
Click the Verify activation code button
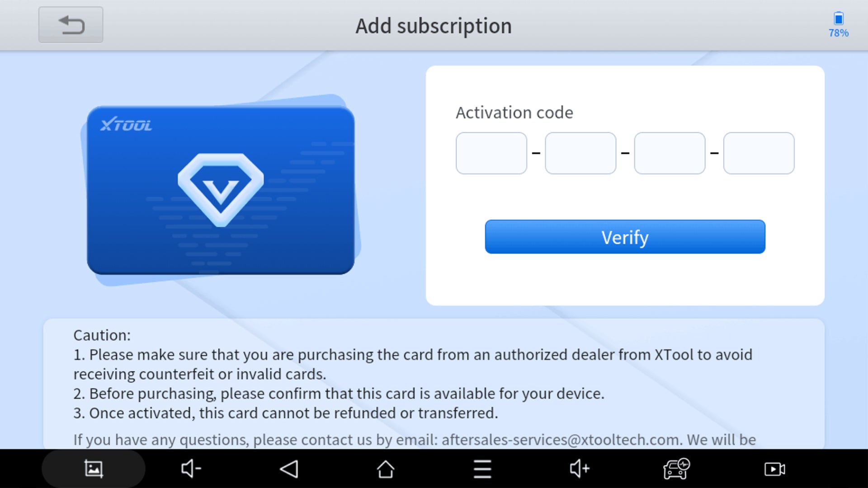tap(625, 237)
